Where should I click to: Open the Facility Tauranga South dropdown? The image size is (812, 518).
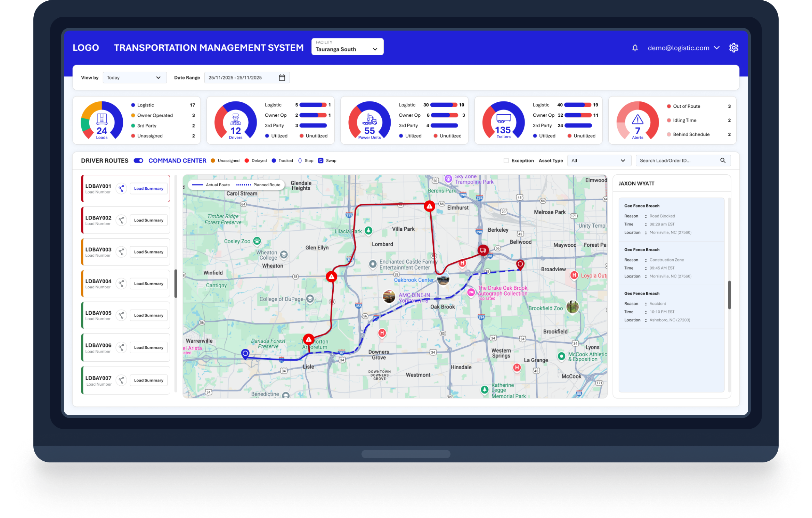[x=347, y=47]
